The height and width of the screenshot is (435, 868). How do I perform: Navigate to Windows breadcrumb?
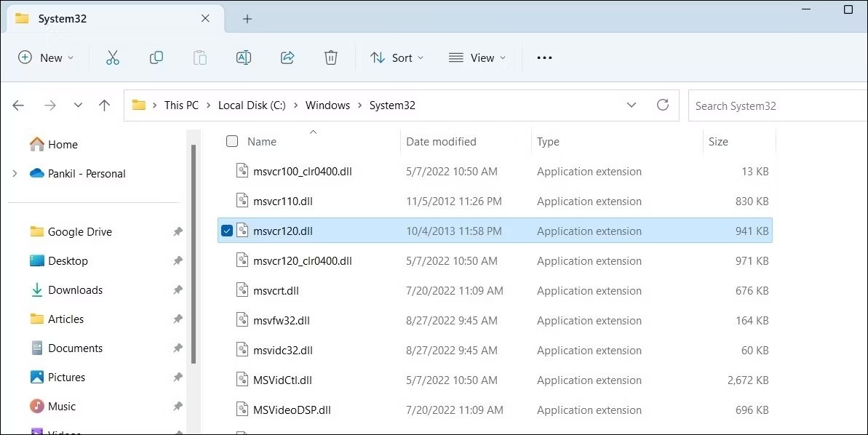pos(327,105)
